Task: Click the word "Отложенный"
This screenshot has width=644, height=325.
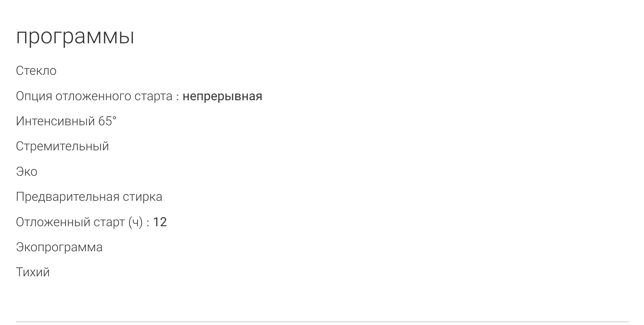Action: tap(53, 222)
